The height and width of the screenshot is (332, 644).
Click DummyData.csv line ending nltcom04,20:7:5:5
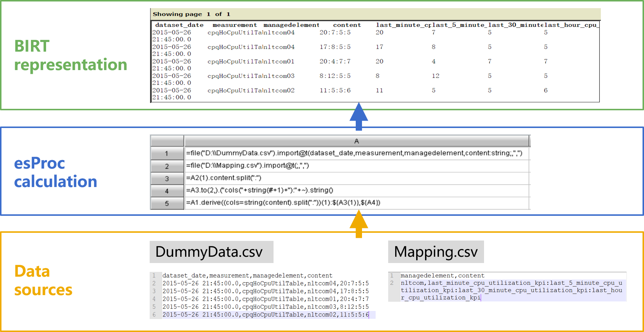[265, 283]
